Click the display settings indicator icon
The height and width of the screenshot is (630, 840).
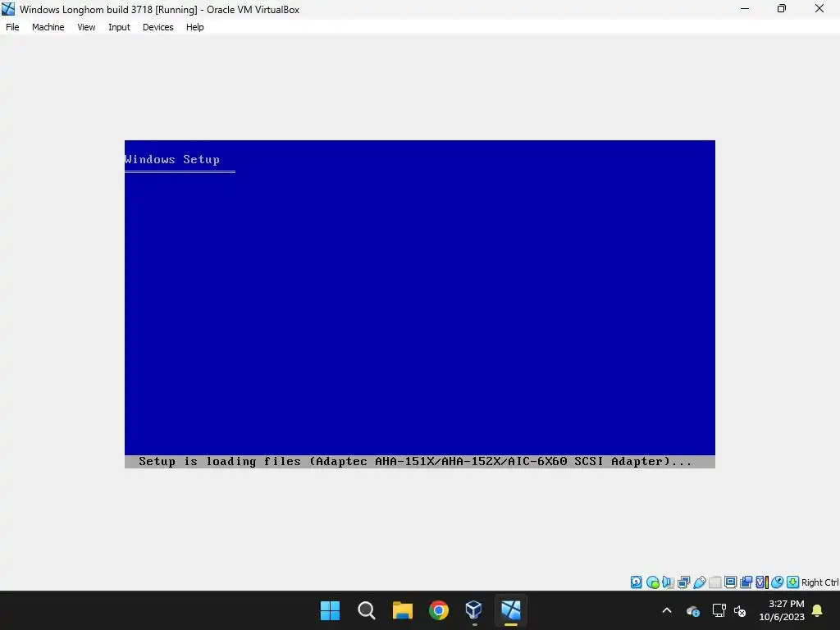click(x=730, y=582)
